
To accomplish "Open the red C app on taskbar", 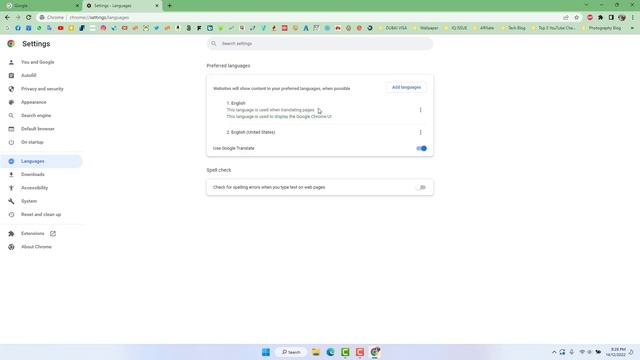I will pos(360,352).
